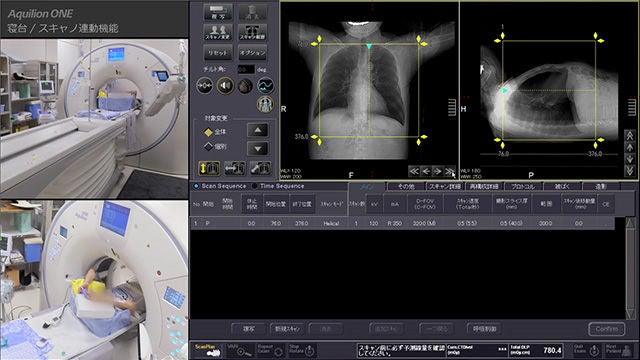Image resolution: width=640 pixels, height=360 pixels.
Task: Open the first highlighted scan parameter tab
Action: pos(366,187)
